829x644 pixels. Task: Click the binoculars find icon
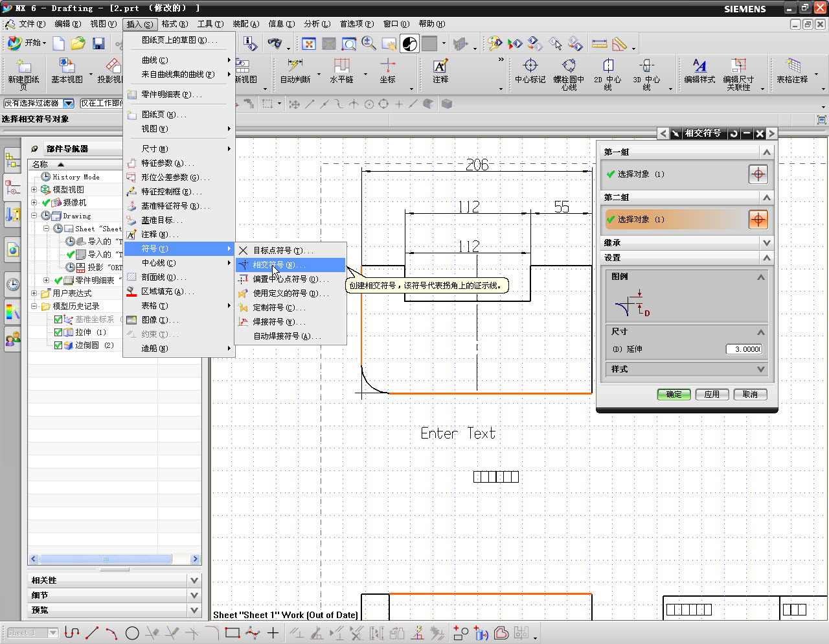[x=275, y=43]
